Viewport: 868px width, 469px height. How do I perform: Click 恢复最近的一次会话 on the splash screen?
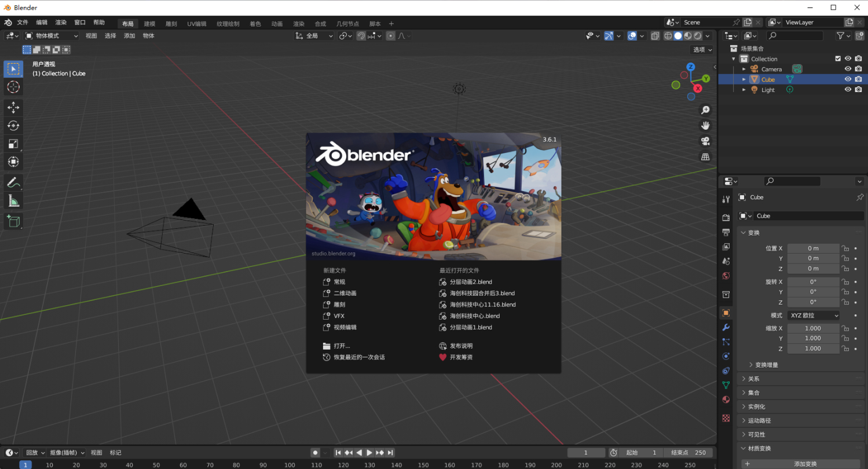pyautogui.click(x=359, y=357)
